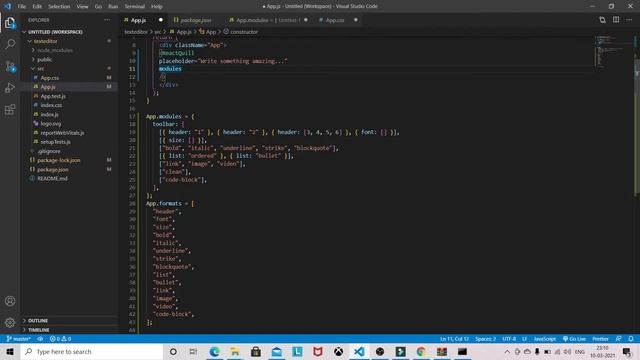The height and width of the screenshot is (360, 640).
Task: Open Task View on taskbar
Action: click(x=193, y=351)
